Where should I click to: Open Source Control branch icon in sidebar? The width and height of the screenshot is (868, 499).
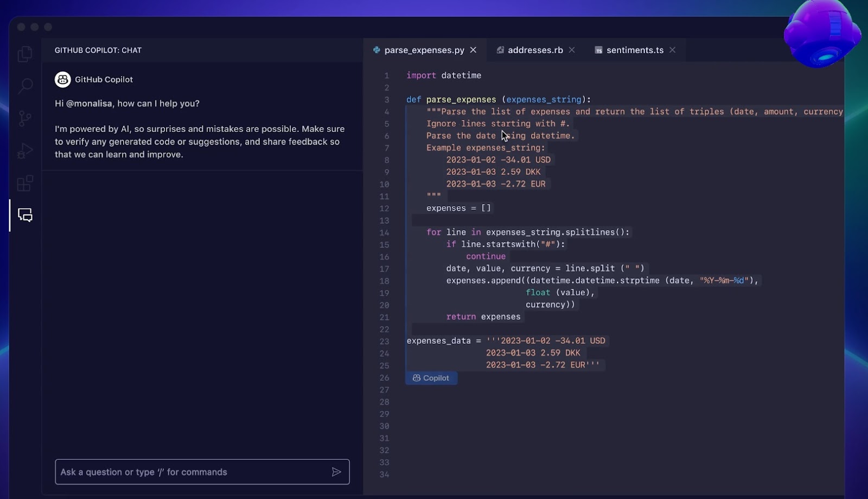coord(25,118)
